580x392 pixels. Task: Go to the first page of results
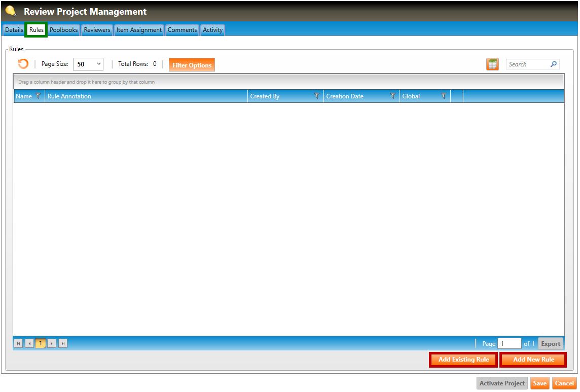19,344
